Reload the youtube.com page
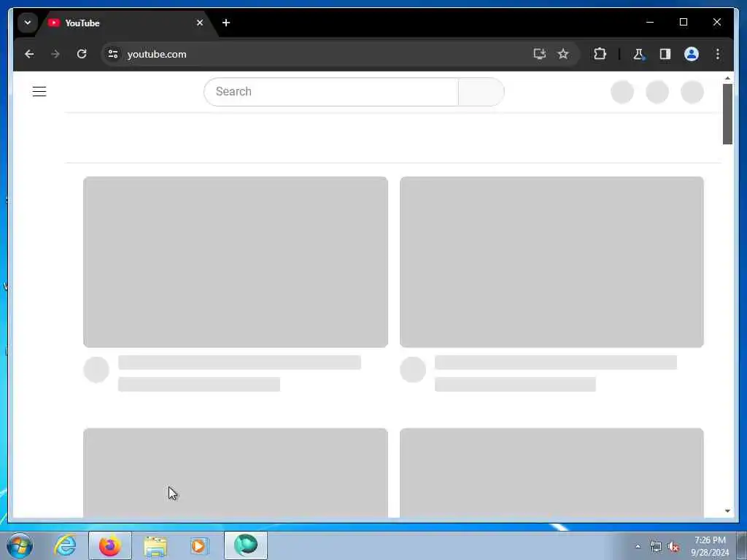 [x=82, y=54]
